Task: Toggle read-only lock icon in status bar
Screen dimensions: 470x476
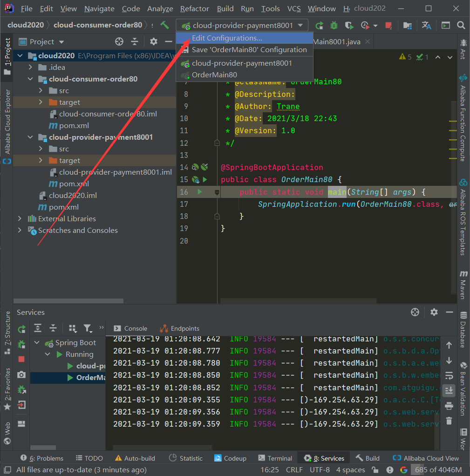Action: (375, 470)
